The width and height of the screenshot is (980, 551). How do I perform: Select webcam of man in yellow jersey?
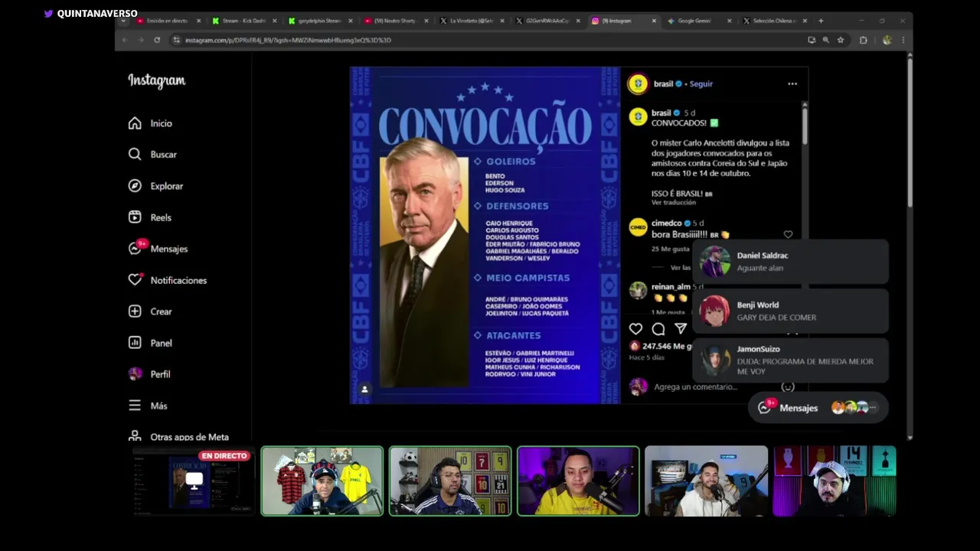click(578, 481)
